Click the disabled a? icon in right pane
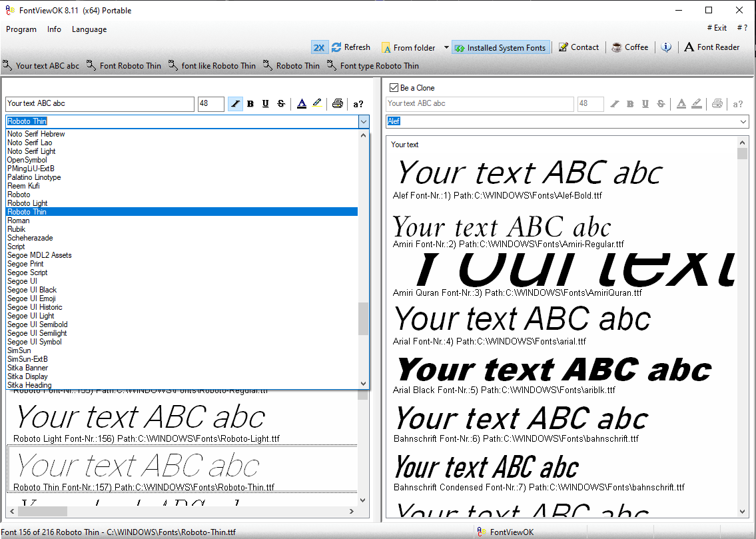Screen dimensions: 756x539 (x=737, y=104)
